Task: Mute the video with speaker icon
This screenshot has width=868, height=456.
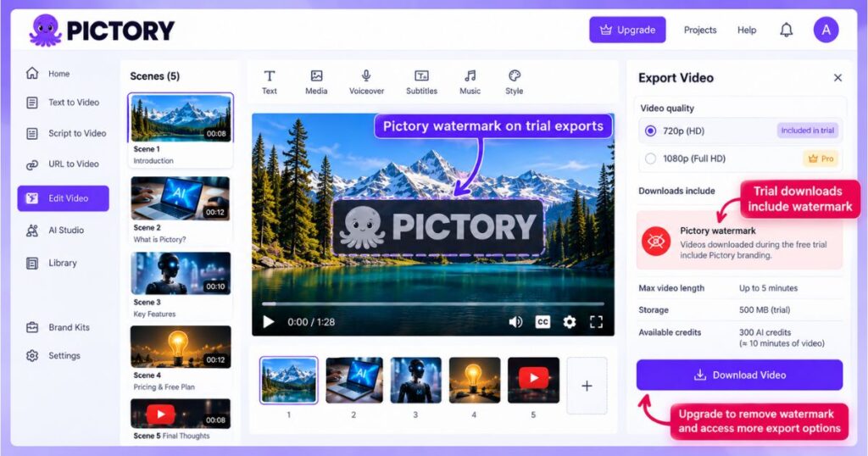Action: (x=515, y=322)
